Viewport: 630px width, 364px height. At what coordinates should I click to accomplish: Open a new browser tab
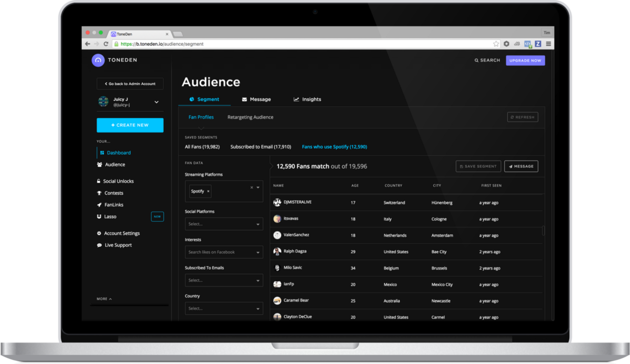point(178,34)
